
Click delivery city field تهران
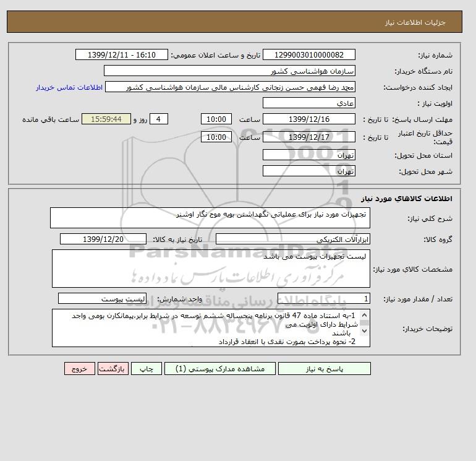[x=308, y=171]
